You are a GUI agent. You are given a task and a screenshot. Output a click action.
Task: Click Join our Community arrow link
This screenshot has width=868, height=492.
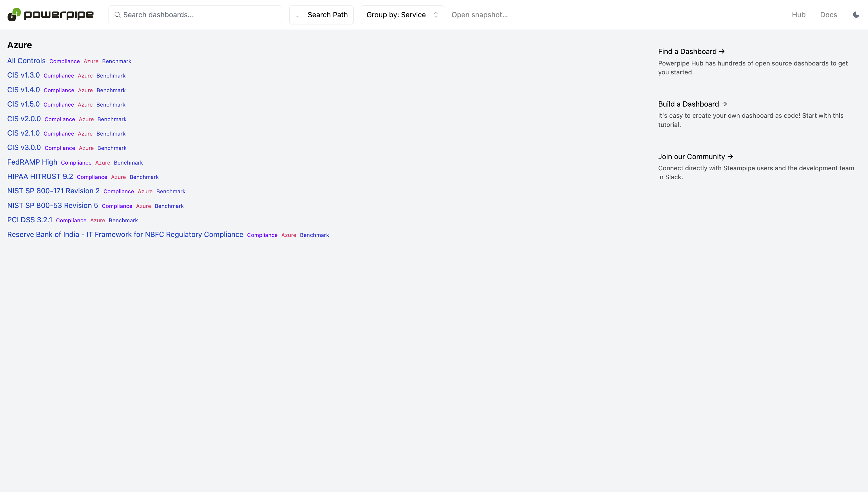pos(695,157)
